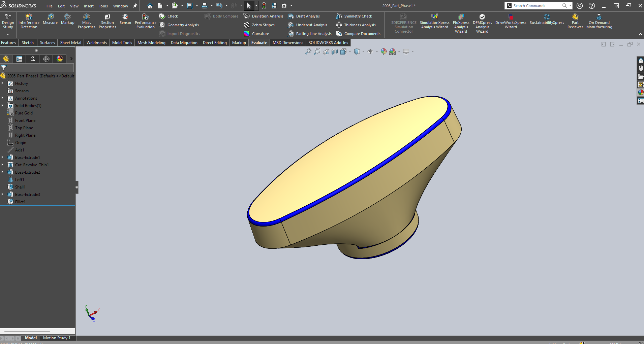The height and width of the screenshot is (344, 644).
Task: Open the Home task pane icon
Action: coord(641,61)
